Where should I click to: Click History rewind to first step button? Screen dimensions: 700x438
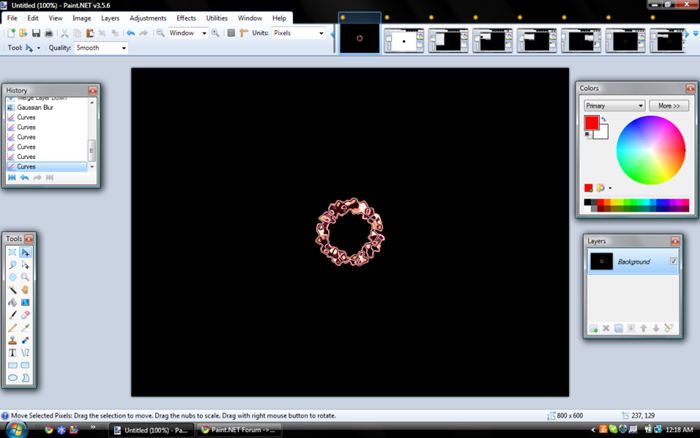12,178
